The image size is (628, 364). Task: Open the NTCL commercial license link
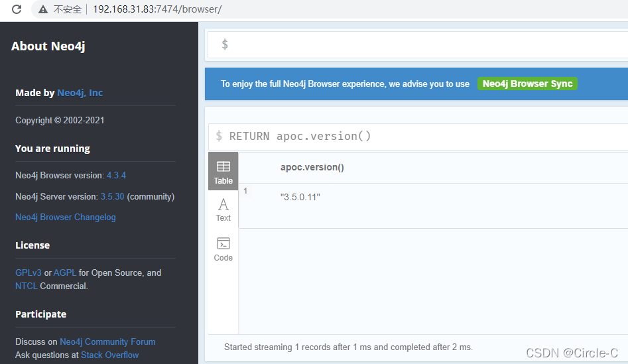[27, 286]
